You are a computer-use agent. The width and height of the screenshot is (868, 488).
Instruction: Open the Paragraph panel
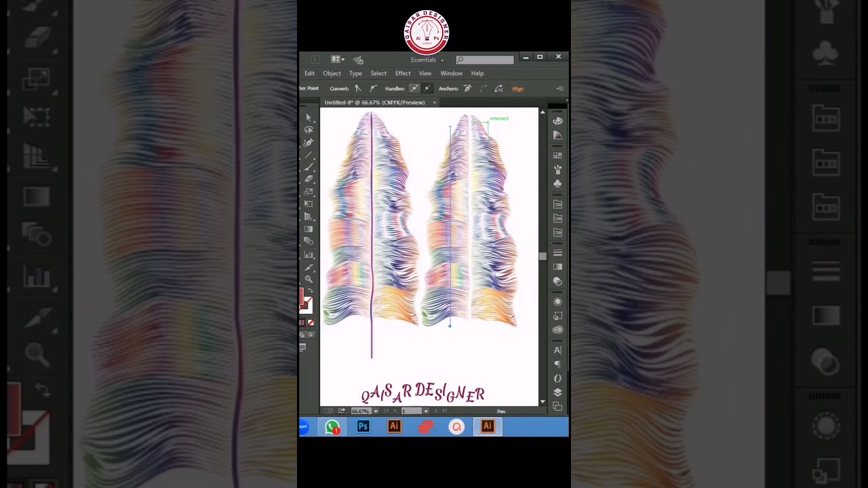pyautogui.click(x=557, y=365)
